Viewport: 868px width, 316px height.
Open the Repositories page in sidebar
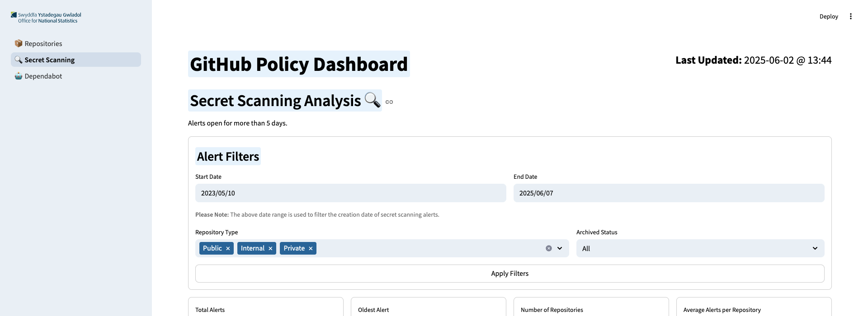76,43
